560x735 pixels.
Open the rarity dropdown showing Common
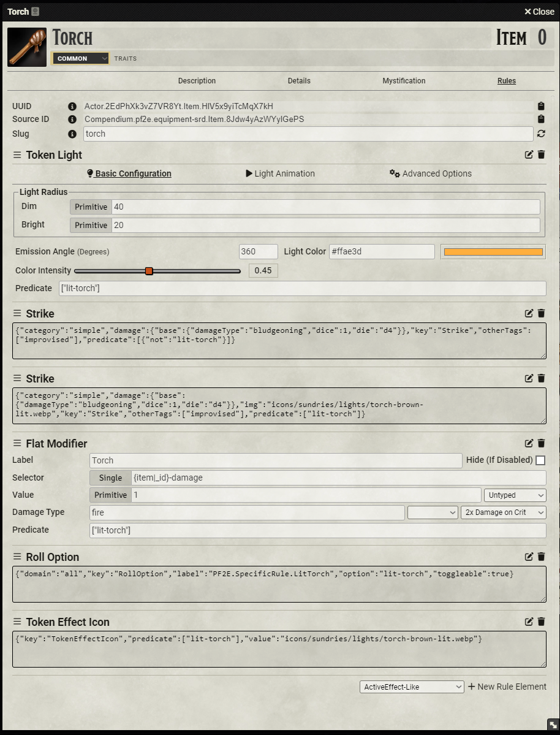(x=80, y=58)
